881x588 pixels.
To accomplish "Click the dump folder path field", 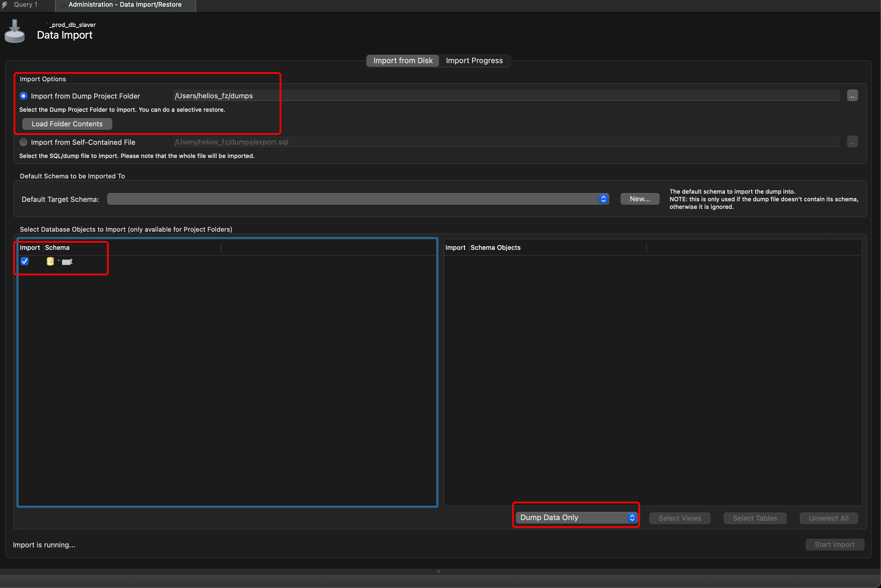I will tap(507, 96).
